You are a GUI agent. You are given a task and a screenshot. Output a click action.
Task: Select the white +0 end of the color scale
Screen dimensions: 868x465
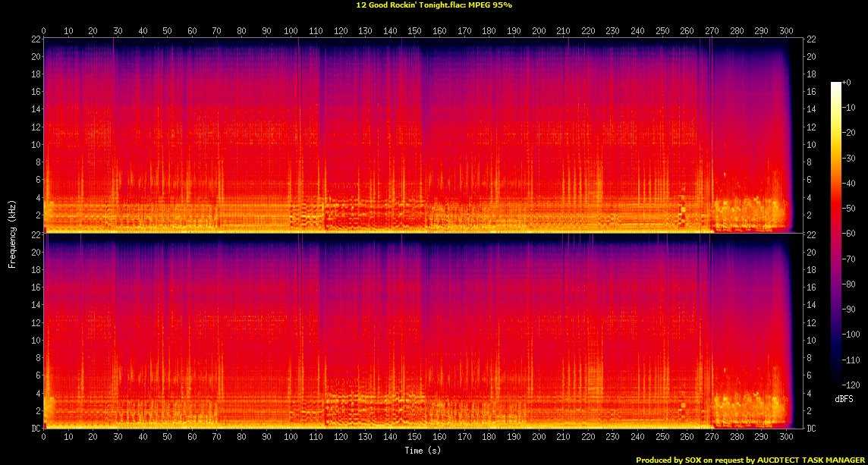pos(836,85)
